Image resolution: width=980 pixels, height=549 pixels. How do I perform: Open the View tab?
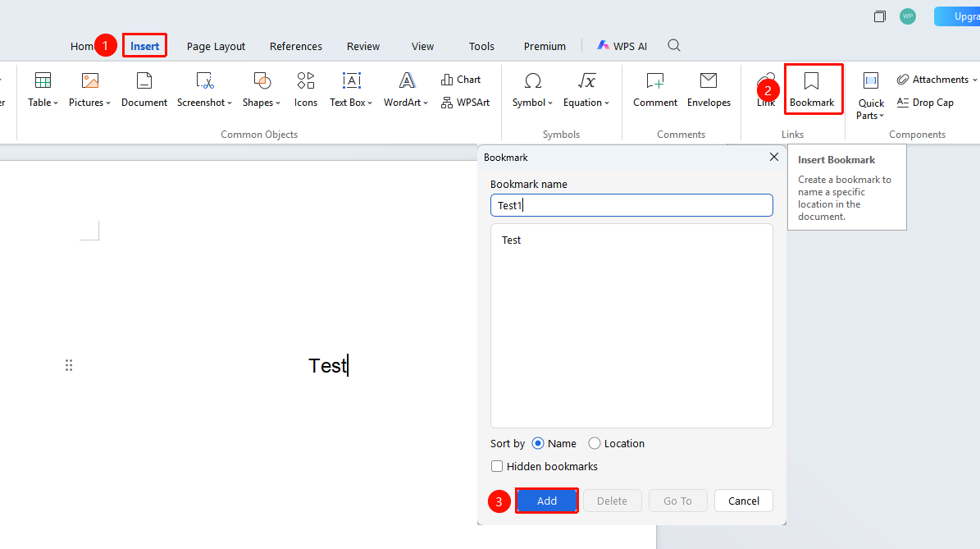(x=422, y=46)
